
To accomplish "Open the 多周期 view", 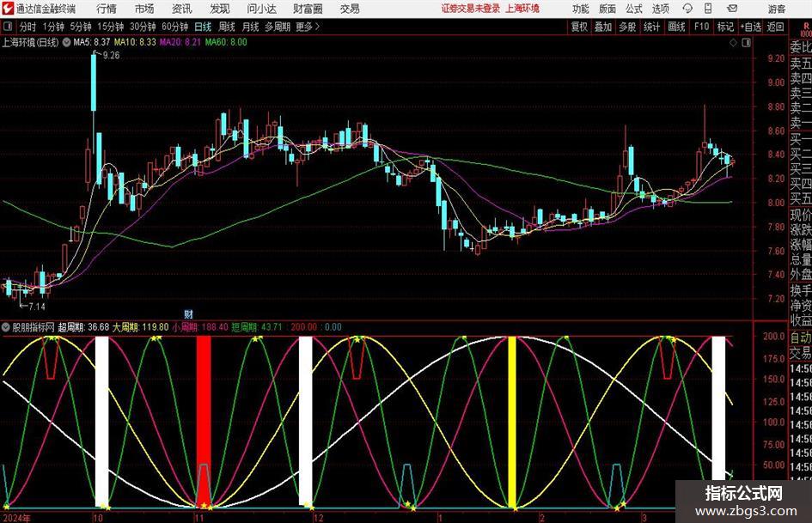I will click(x=278, y=27).
